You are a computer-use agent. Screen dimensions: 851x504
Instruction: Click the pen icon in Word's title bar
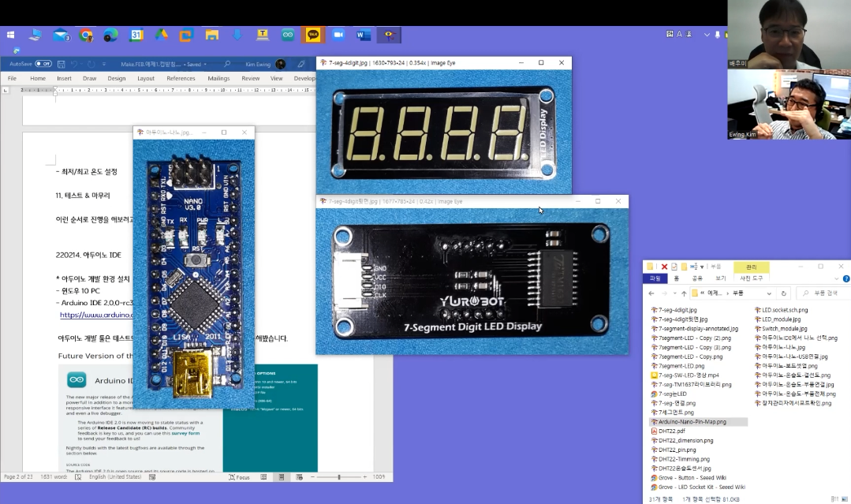click(x=300, y=64)
